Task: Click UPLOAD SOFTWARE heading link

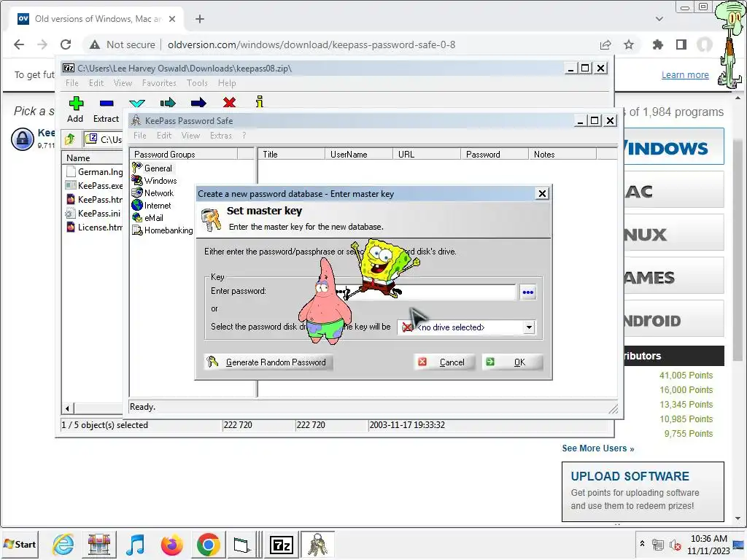Action: click(630, 476)
